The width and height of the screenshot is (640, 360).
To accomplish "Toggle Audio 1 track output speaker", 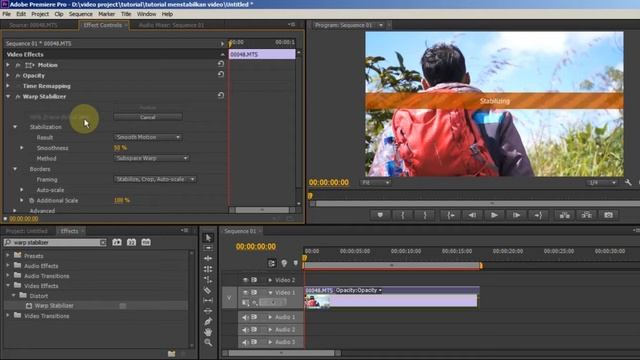I will pyautogui.click(x=245, y=317).
